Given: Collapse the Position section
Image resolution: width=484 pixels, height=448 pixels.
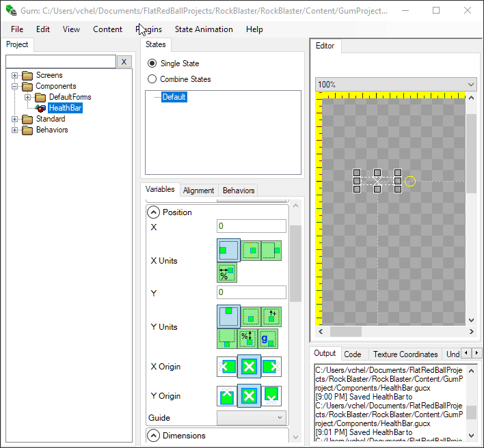Looking at the screenshot, I should tap(154, 212).
